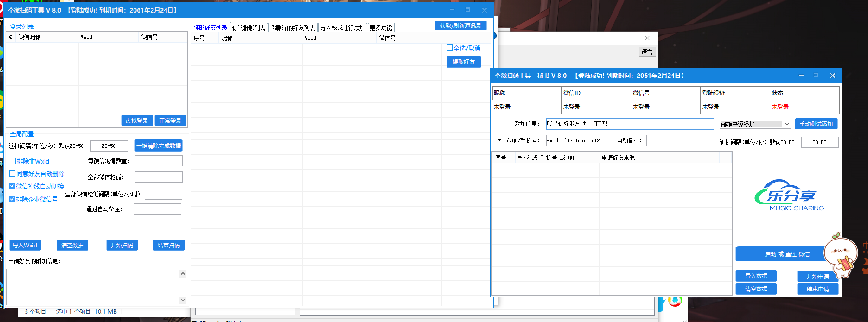Viewport: 868px width, 322px height.
Task: Click 开始扫码 button
Action: [x=122, y=245]
